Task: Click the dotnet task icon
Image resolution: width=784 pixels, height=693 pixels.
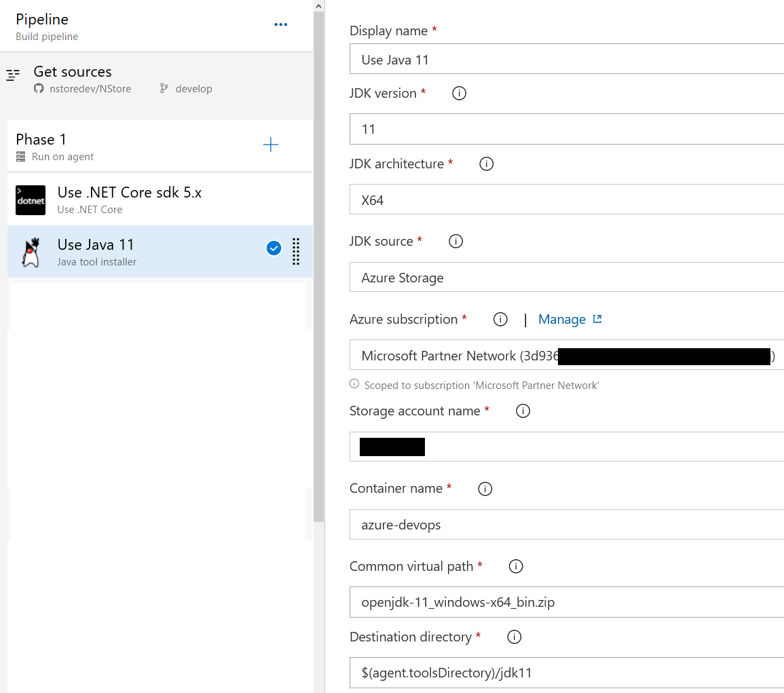Action: pos(31,200)
